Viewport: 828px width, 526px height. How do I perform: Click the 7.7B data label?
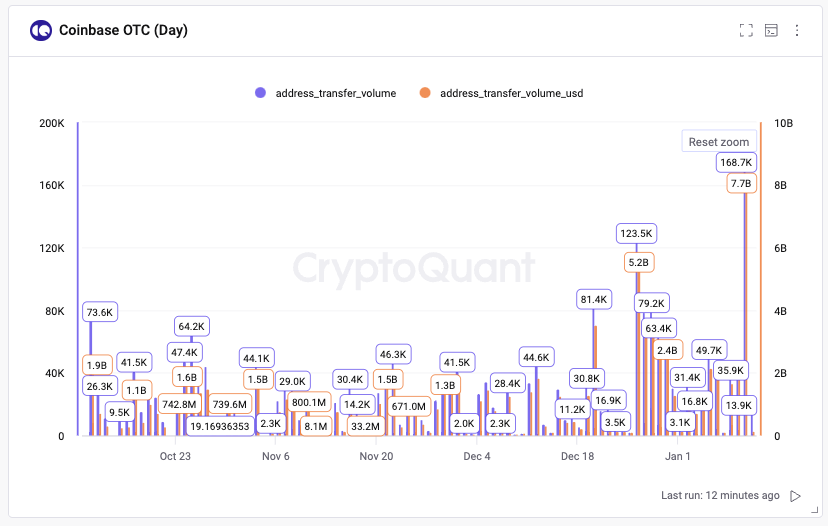[x=741, y=184]
